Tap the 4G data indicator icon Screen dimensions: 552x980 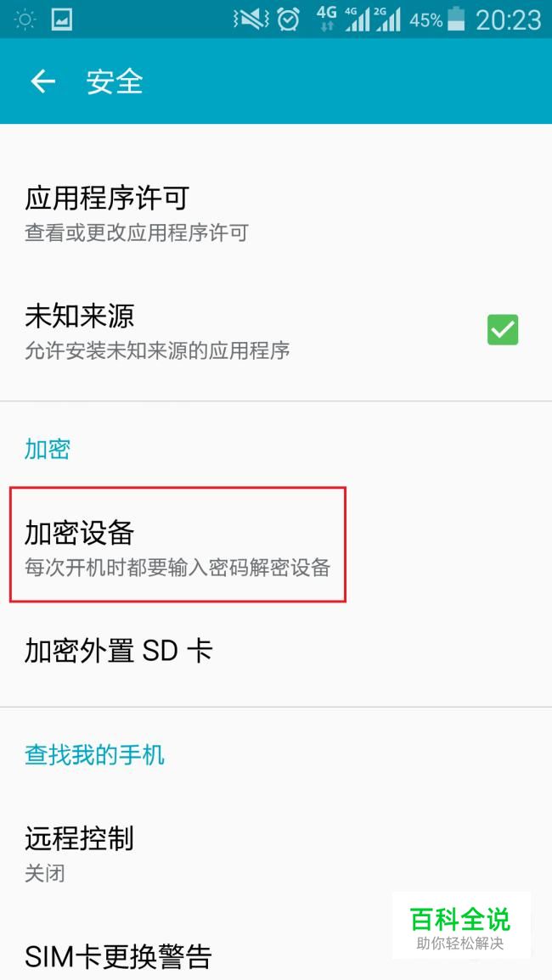click(x=326, y=20)
